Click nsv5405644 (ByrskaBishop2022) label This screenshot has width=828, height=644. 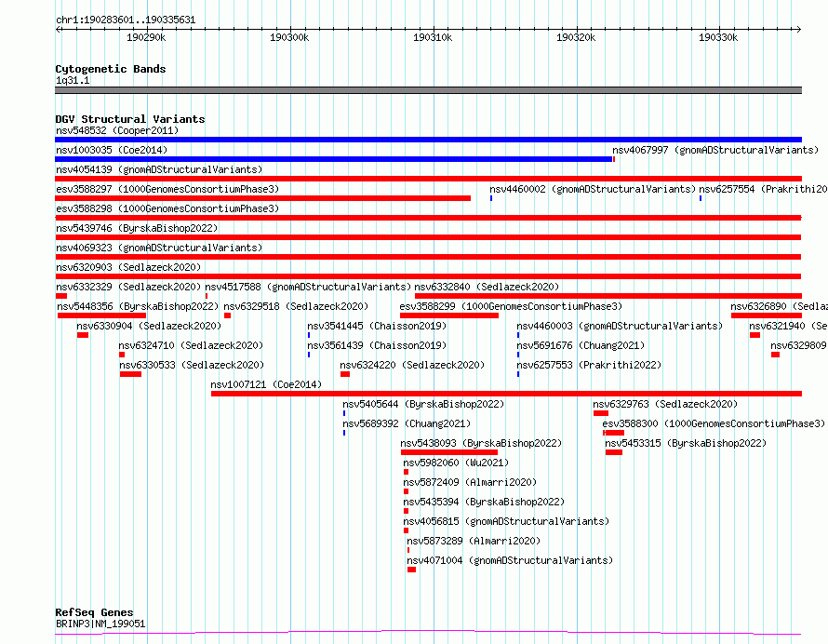[x=423, y=404]
